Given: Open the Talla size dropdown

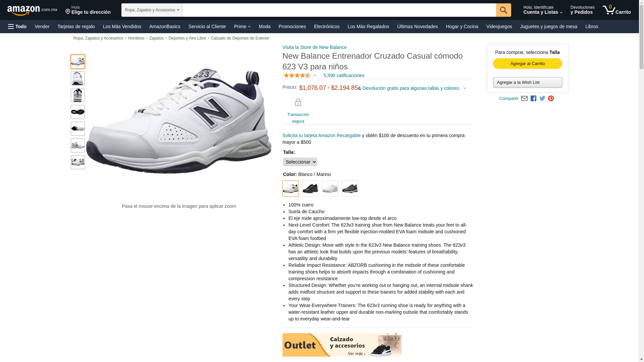Looking at the screenshot, I should click(x=300, y=162).
